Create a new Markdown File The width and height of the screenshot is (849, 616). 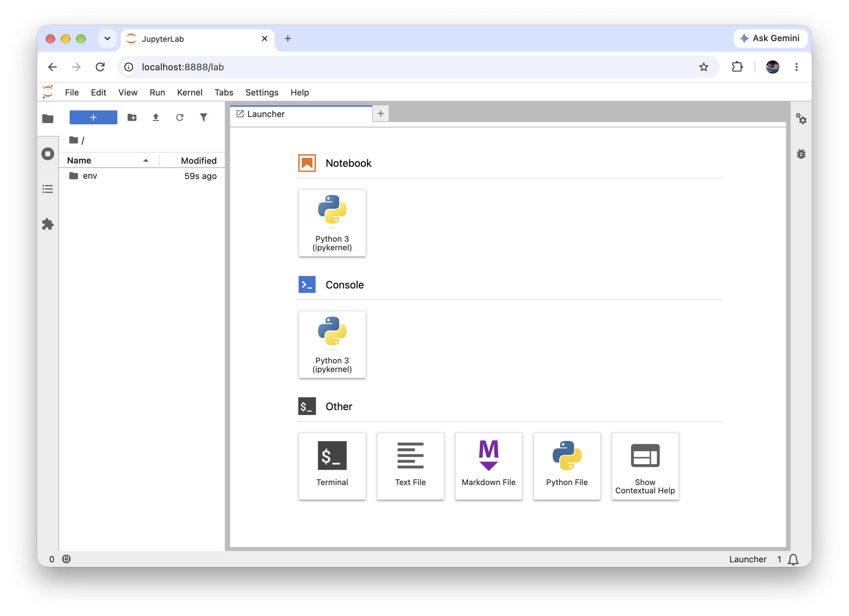coord(489,466)
